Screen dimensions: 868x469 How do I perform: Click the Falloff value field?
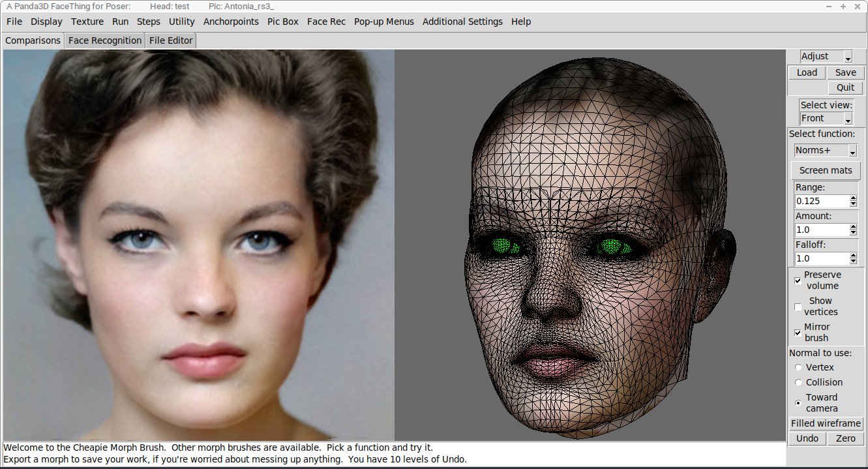pos(821,258)
